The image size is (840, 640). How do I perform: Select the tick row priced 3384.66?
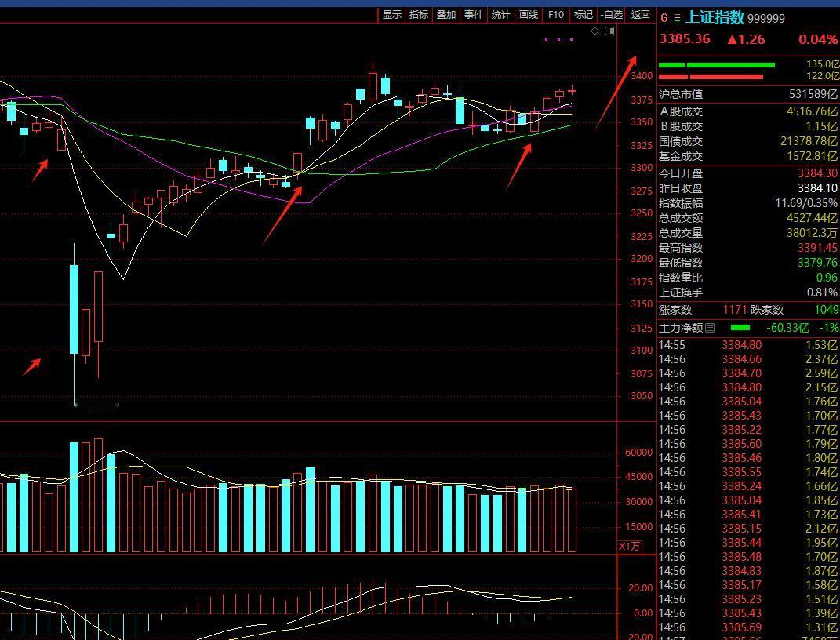[748, 359]
